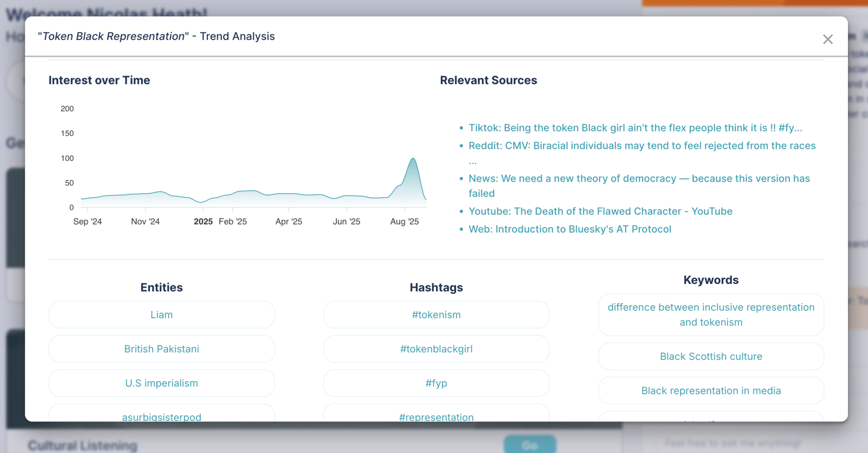Screen dimensions: 868x453
Task: Click the Relevant Sources heading
Action: [488, 80]
